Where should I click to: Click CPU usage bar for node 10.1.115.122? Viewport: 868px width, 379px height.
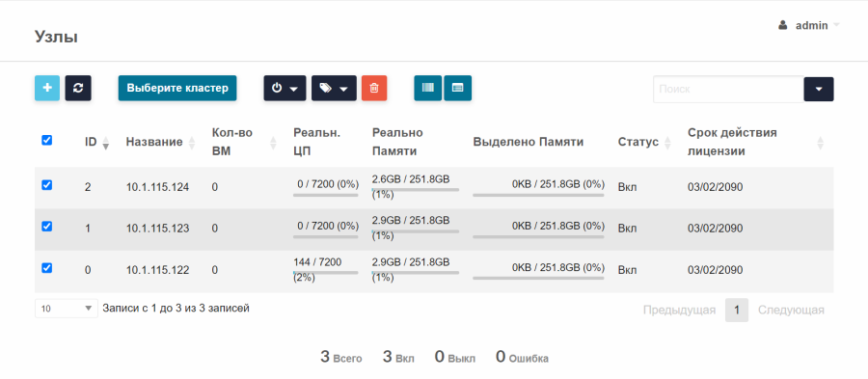326,272
